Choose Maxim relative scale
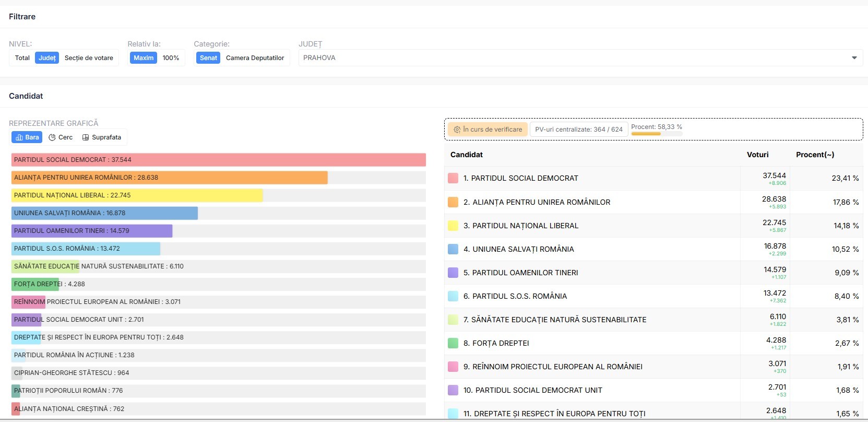Viewport: 868px width, 422px height. pos(144,58)
